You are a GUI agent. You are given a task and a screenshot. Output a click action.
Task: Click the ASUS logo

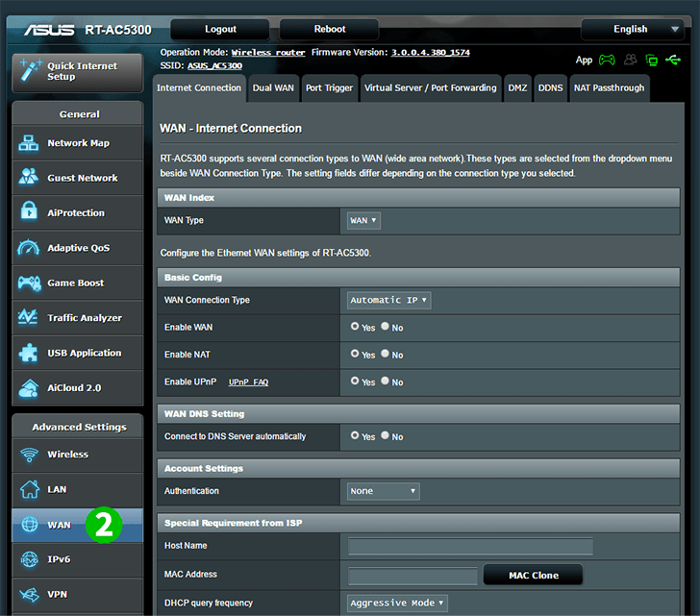point(50,30)
